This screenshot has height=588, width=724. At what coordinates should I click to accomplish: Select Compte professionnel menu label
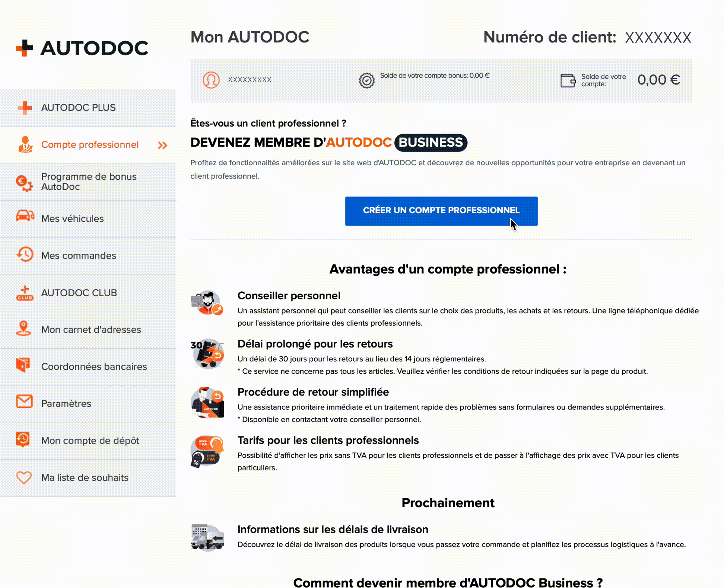tap(90, 145)
